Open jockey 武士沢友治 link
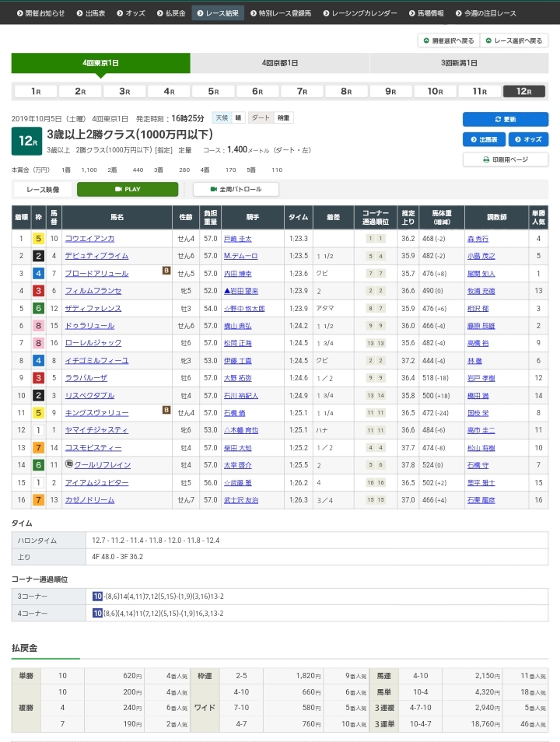The image size is (560, 742). pyautogui.click(x=241, y=500)
